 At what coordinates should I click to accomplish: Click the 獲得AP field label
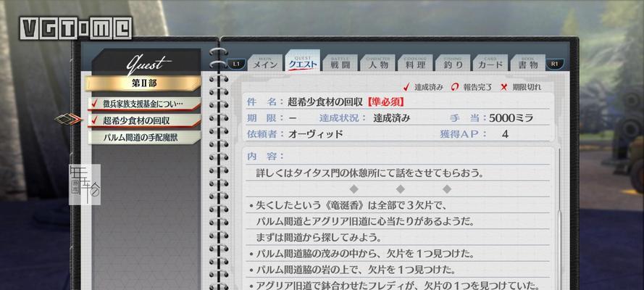[463, 134]
